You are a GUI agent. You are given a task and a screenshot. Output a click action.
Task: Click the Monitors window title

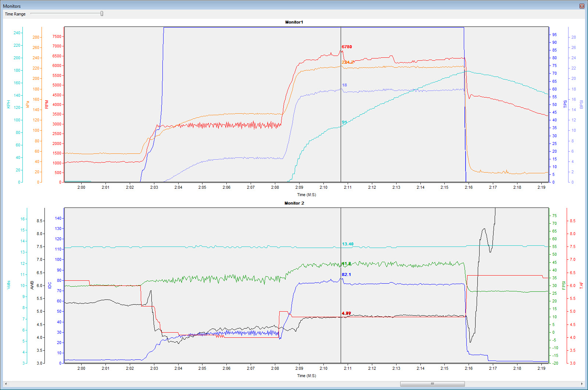pos(12,6)
